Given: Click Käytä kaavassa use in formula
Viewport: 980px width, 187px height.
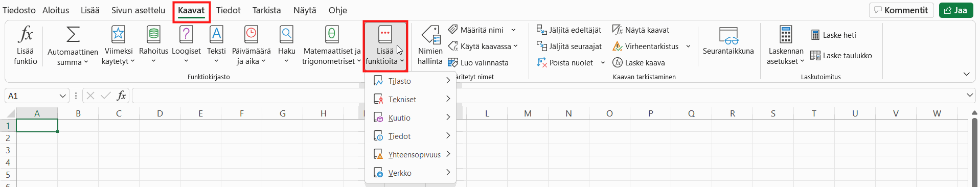Looking at the screenshot, I should 483,46.
